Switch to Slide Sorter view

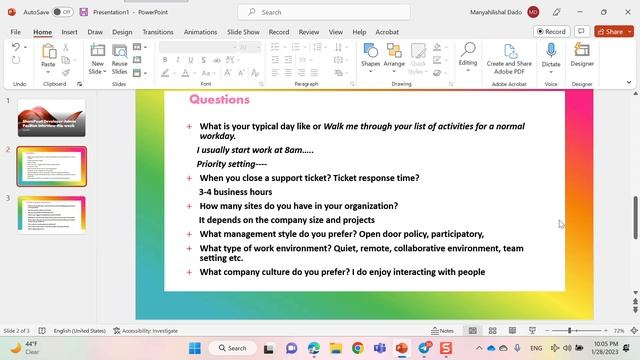pos(493,331)
